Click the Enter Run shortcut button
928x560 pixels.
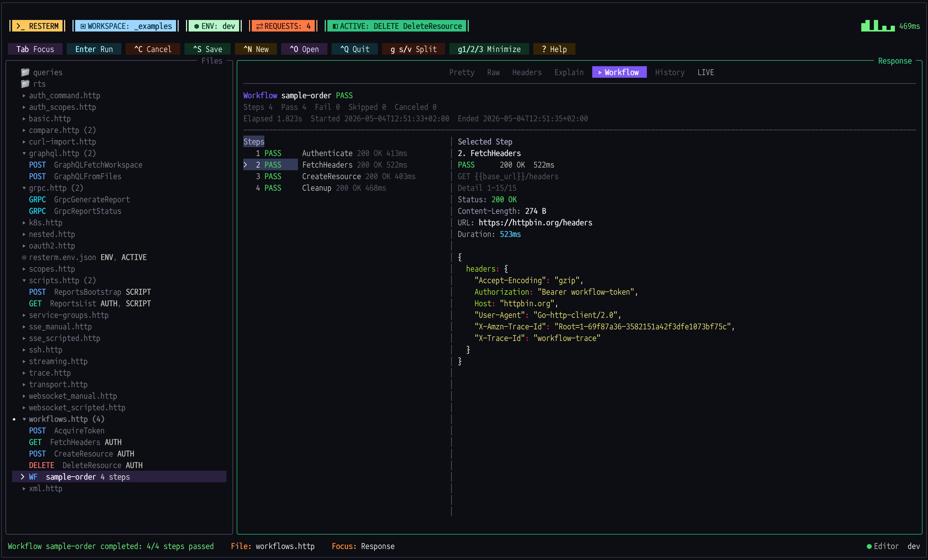[x=94, y=49]
